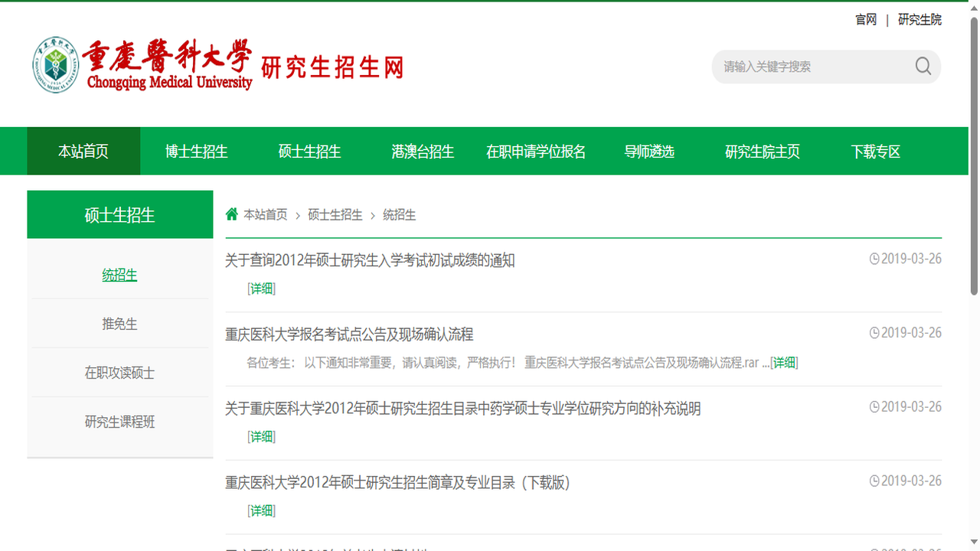Open the 在职攻读硕士 sidebar category
The width and height of the screenshot is (980, 551).
point(119,373)
